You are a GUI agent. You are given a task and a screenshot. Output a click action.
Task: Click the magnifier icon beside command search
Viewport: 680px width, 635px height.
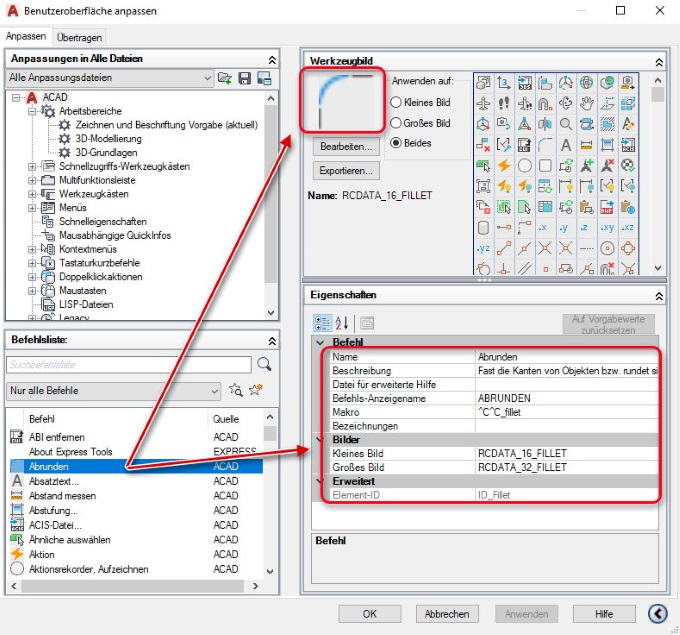264,364
